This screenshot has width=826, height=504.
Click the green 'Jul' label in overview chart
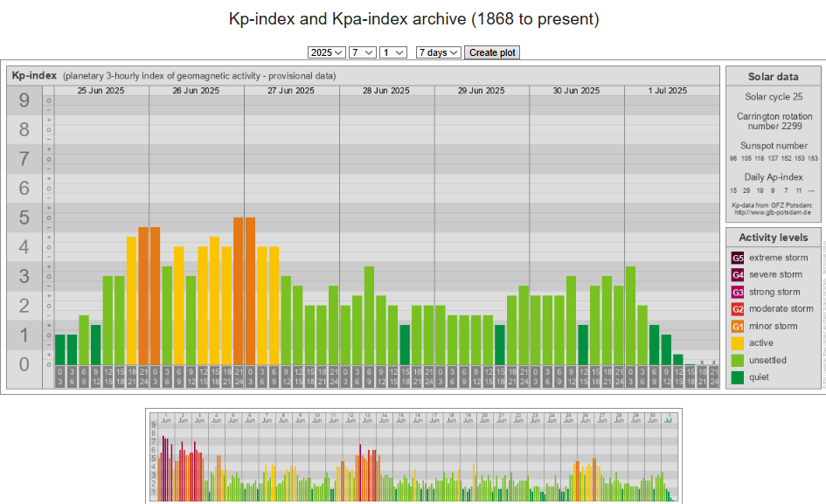tap(669, 420)
